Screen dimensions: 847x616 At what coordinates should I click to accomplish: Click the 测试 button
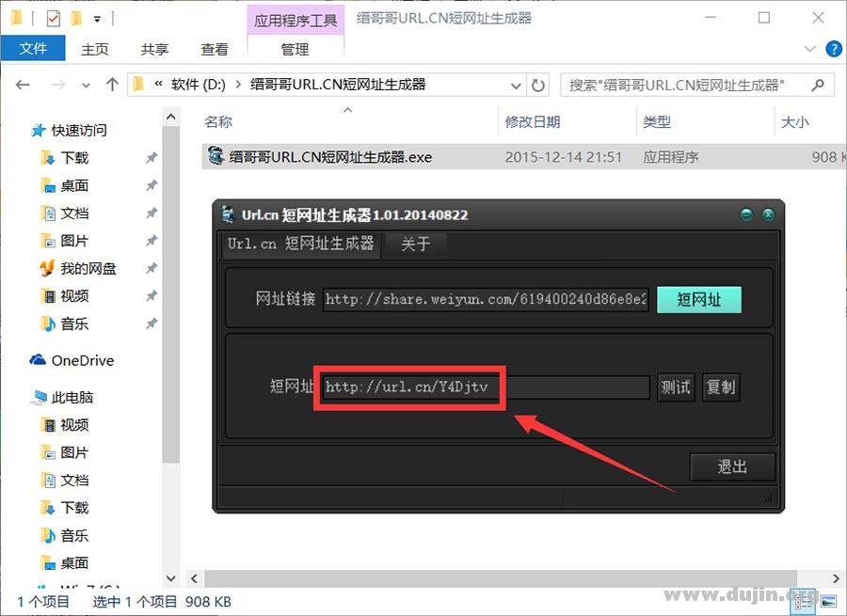tap(676, 387)
